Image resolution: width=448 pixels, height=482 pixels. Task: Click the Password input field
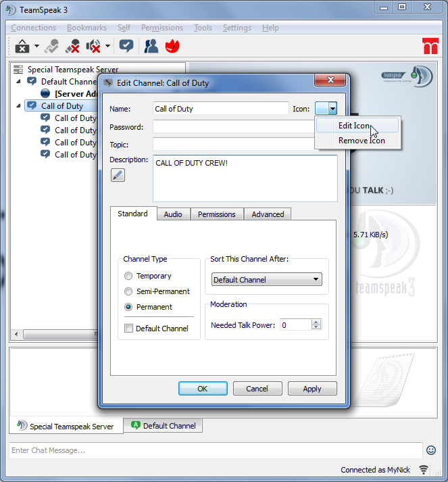(234, 126)
